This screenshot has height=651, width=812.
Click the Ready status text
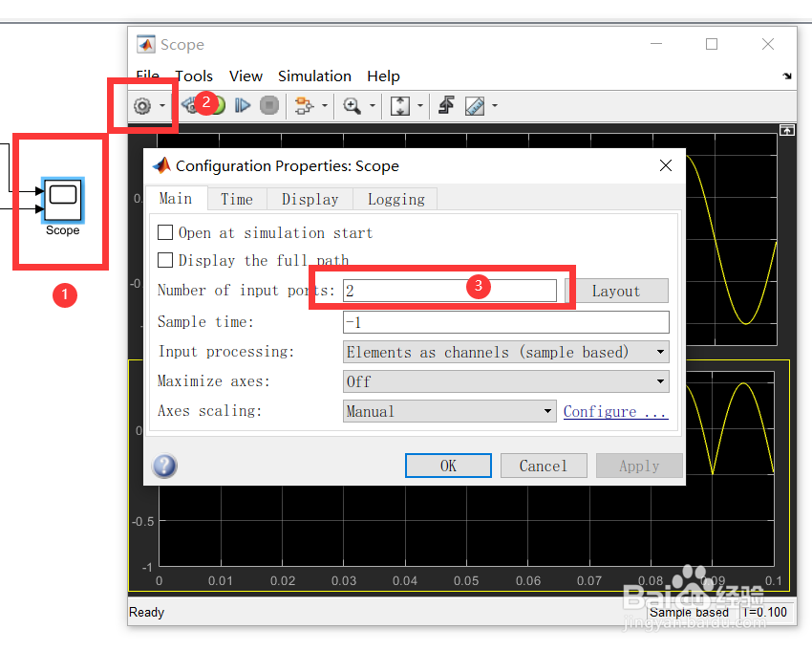(146, 613)
